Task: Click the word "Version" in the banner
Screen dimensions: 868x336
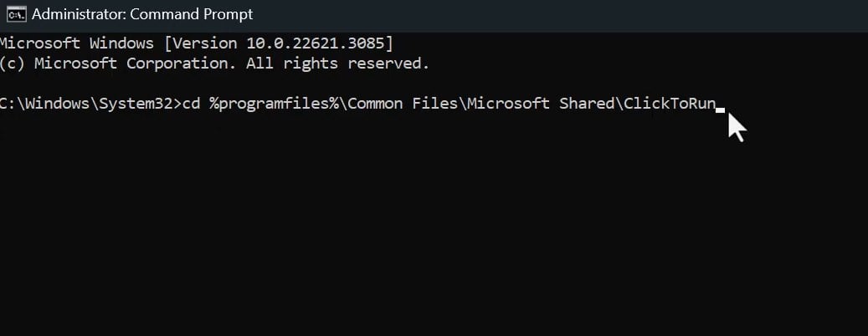Action: click(x=208, y=42)
